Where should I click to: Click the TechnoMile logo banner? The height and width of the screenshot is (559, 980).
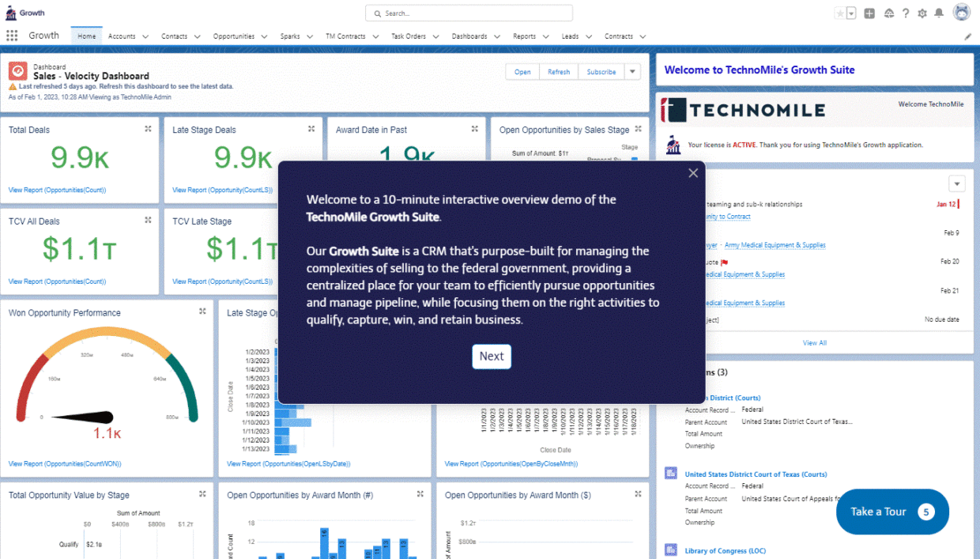pyautogui.click(x=744, y=110)
